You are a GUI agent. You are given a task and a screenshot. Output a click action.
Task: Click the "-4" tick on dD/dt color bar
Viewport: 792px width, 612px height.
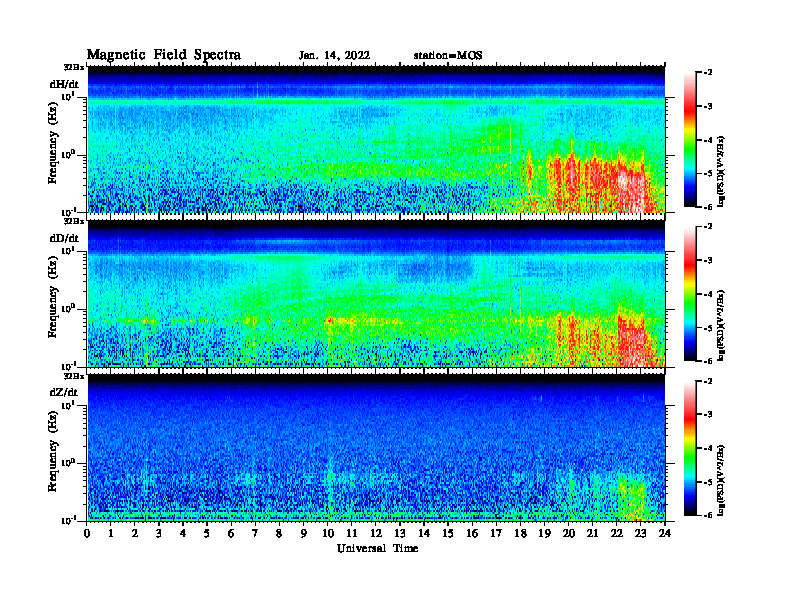[x=708, y=294]
